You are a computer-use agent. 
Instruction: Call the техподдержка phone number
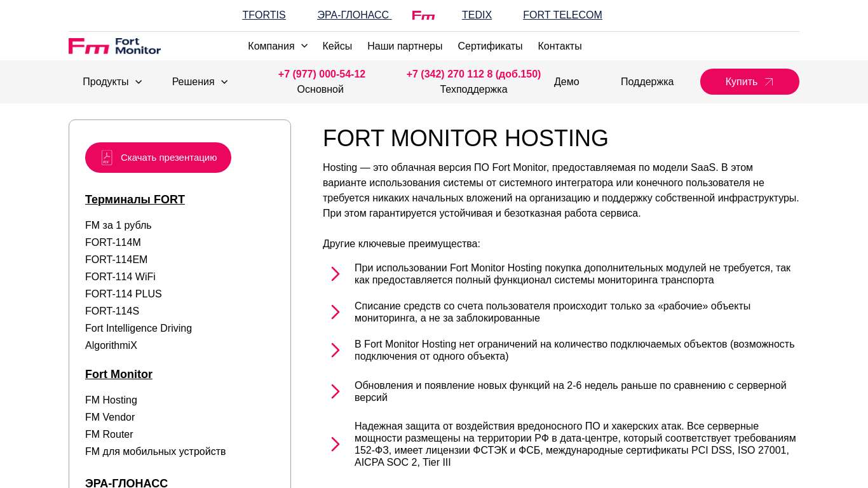click(x=473, y=74)
